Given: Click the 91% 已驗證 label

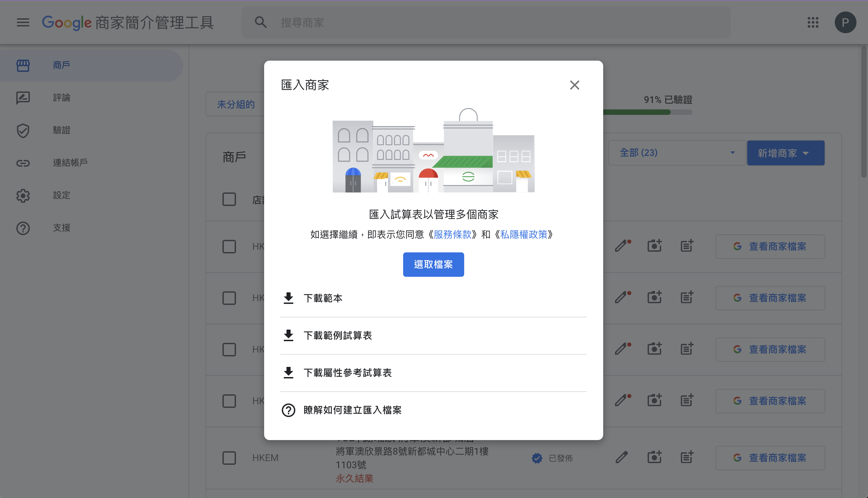Looking at the screenshot, I should (668, 100).
